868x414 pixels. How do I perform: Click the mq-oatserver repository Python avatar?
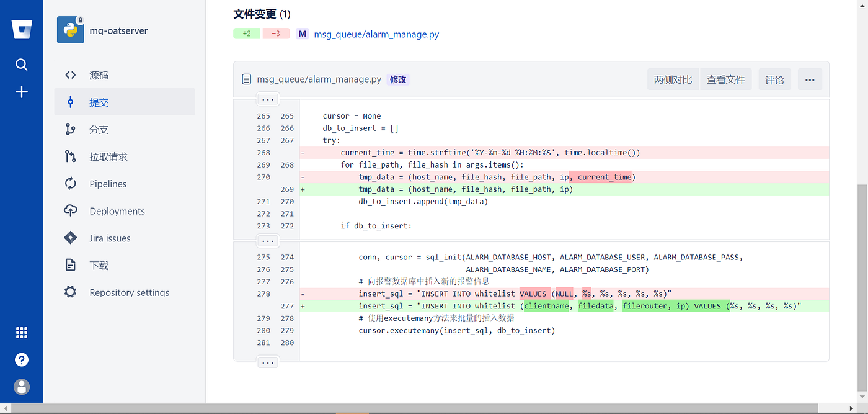click(x=71, y=30)
